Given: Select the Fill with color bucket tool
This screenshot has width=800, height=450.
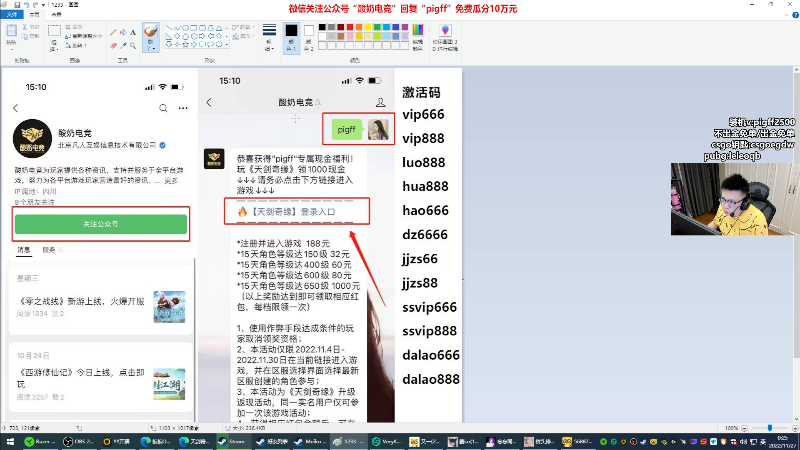Looking at the screenshot, I should (x=123, y=32).
